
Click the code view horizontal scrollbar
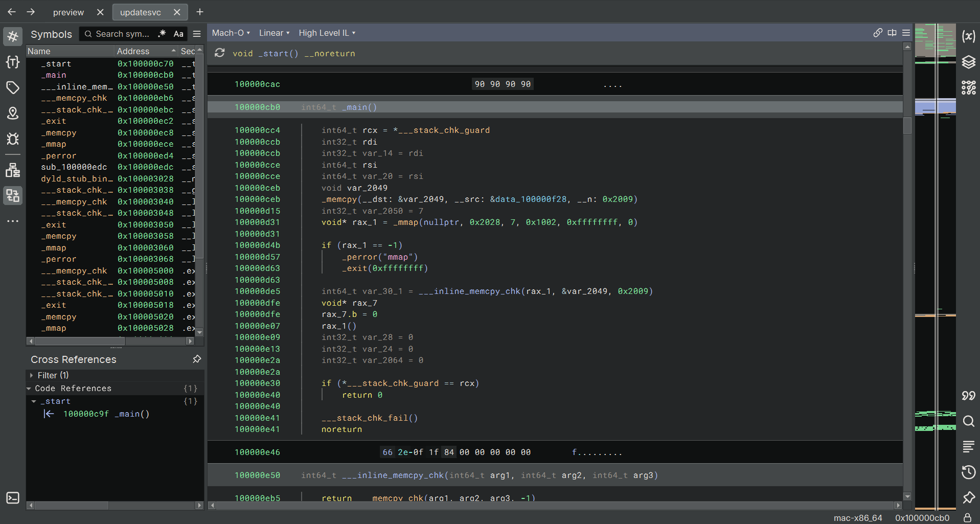(555, 505)
